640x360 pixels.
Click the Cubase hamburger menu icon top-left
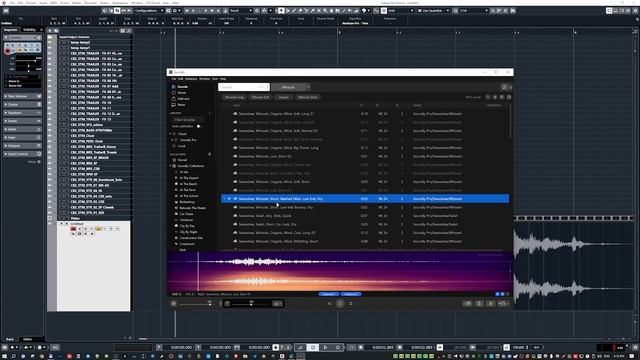coord(6,11)
